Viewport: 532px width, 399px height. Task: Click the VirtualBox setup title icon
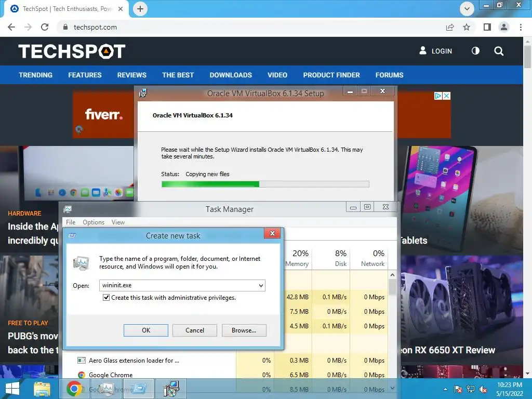click(x=143, y=93)
